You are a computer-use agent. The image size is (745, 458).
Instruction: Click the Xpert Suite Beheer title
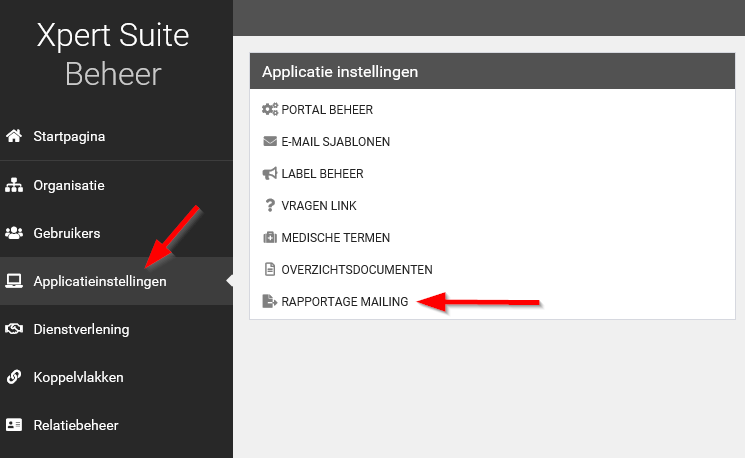point(113,55)
